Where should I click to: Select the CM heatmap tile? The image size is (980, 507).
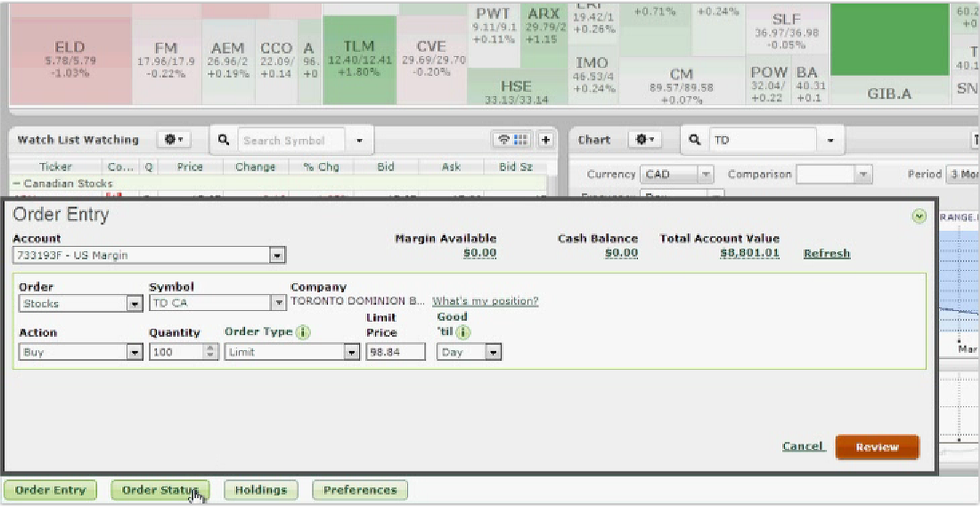click(682, 81)
